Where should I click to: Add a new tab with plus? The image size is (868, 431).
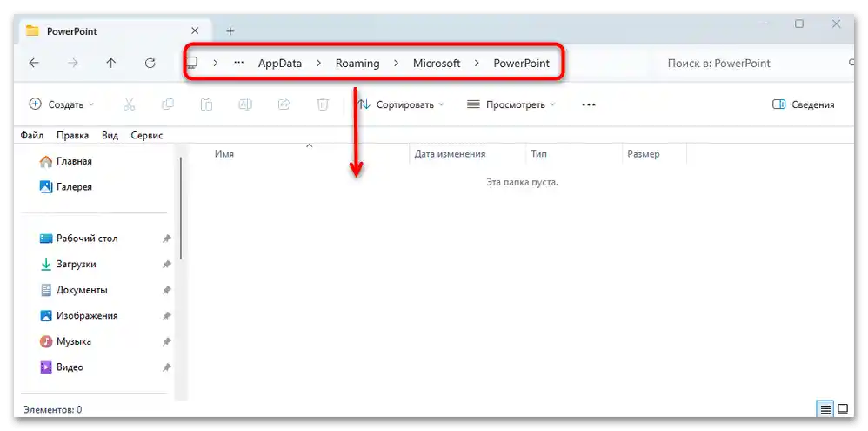click(x=230, y=31)
